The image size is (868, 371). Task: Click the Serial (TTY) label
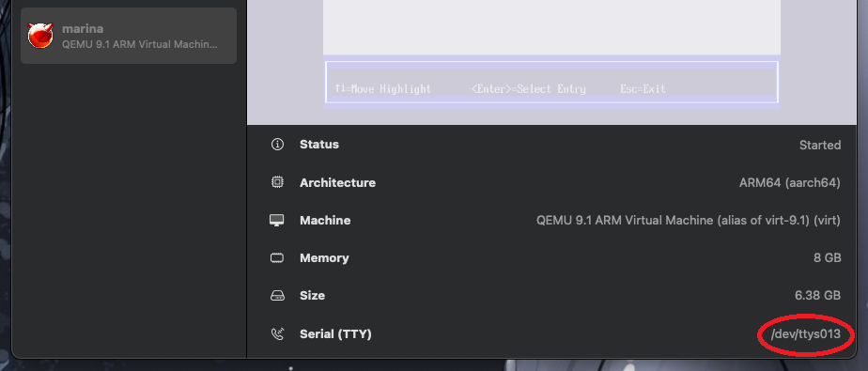coord(335,334)
